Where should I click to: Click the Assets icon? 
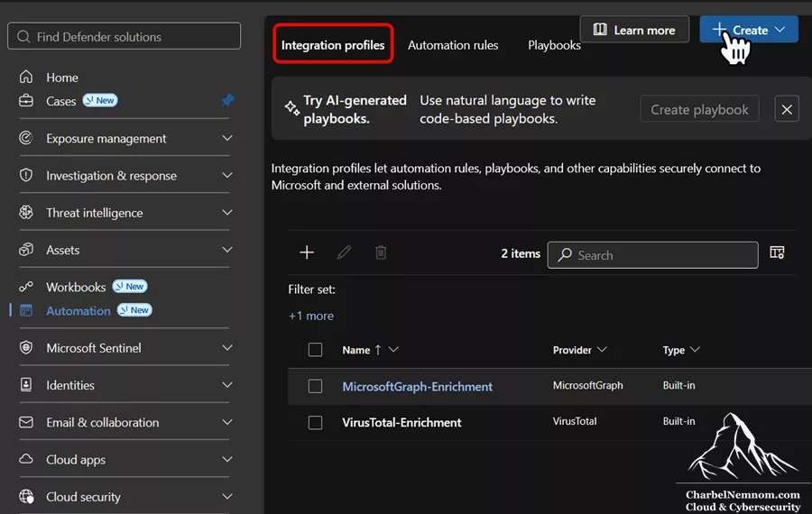pos(26,250)
